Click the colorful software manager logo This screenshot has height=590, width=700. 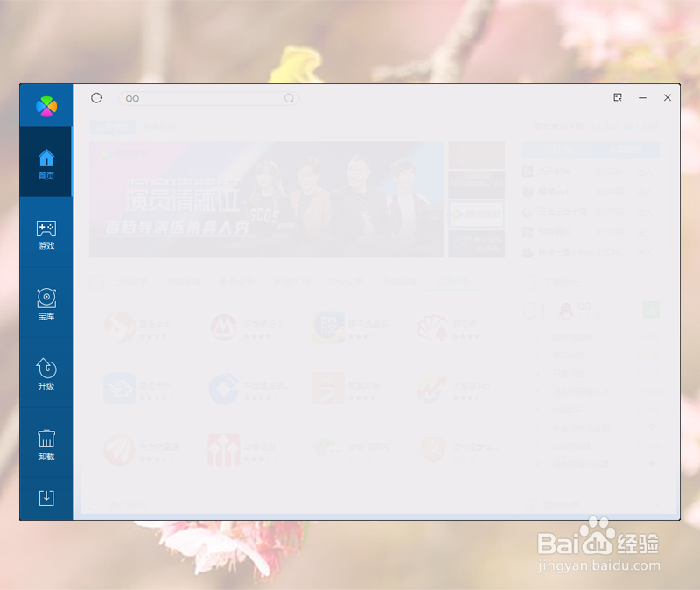click(46, 106)
